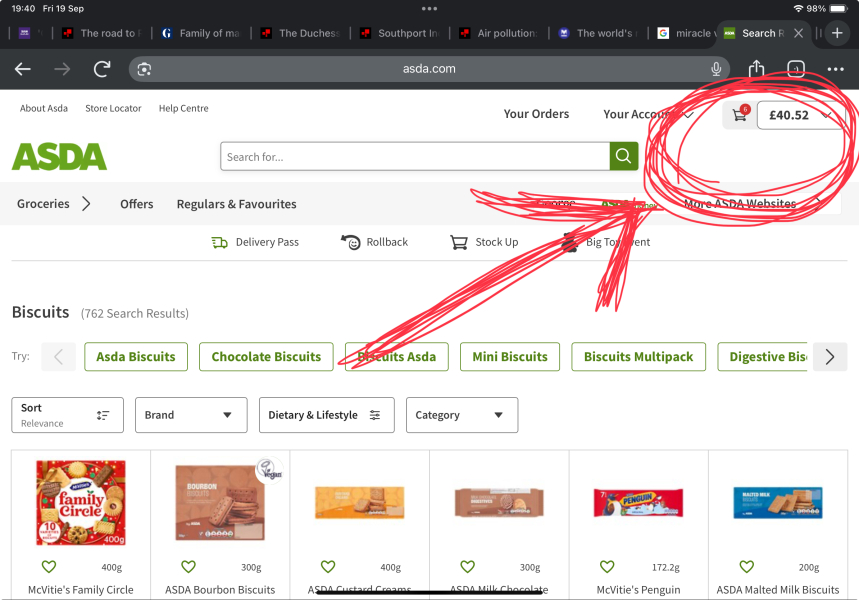Screen dimensions: 859x600
Task: Click the asda.com address bar
Action: [429, 69]
